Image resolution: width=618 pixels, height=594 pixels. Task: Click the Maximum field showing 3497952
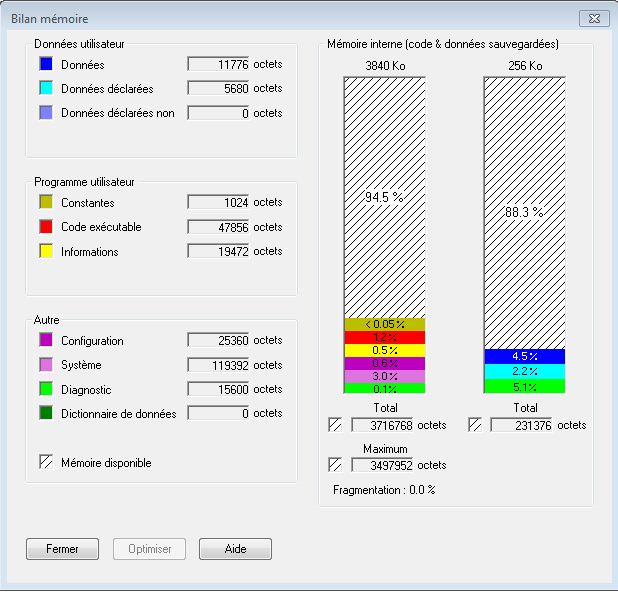383,465
